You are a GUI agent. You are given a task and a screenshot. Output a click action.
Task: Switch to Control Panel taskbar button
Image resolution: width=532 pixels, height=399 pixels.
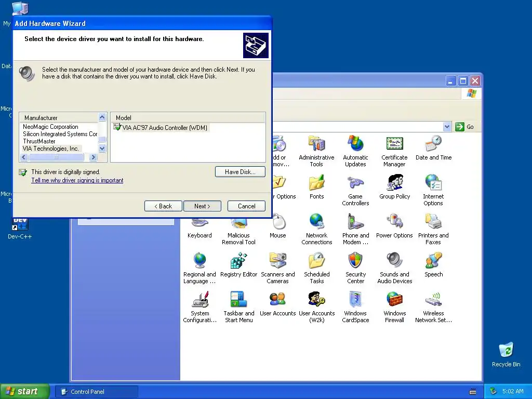click(x=96, y=392)
